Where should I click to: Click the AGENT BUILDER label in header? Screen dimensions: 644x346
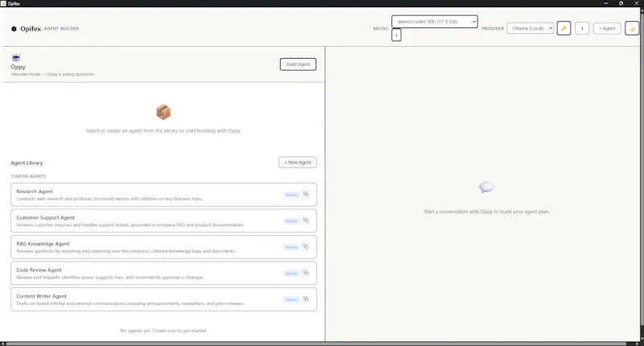pos(62,29)
